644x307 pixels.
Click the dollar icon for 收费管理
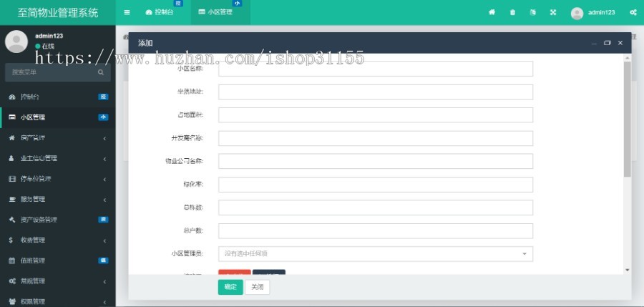pos(11,240)
